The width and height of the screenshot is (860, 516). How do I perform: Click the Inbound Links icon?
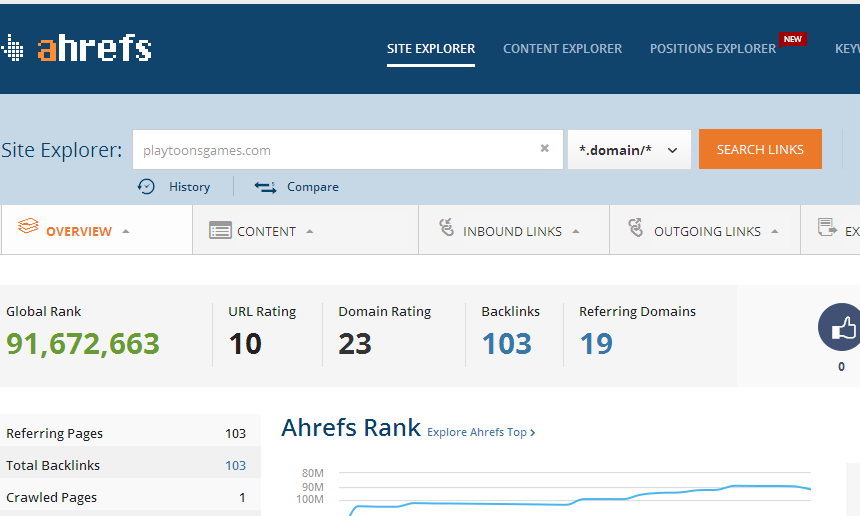tap(446, 229)
